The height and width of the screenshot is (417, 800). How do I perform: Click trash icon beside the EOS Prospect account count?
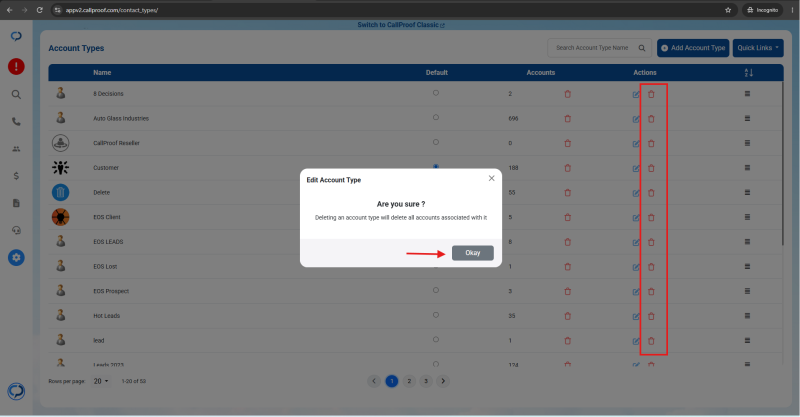[567, 291]
